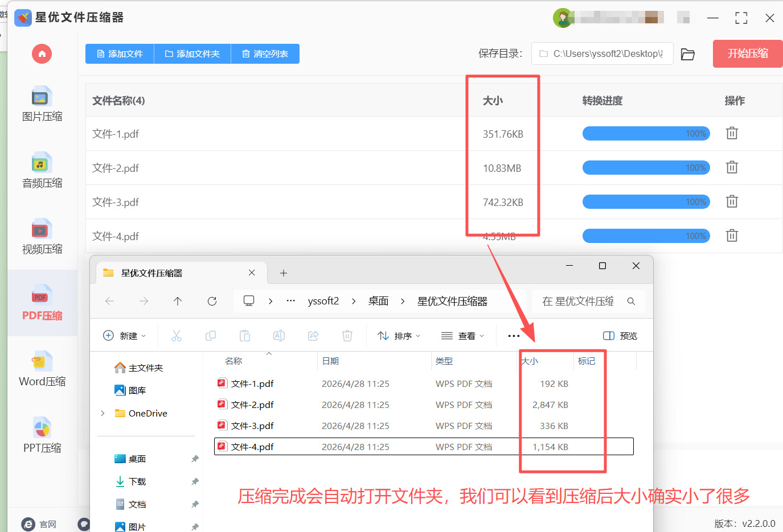The width and height of the screenshot is (783, 532).
Task: Open 视频压缩 video compression
Action: click(42, 237)
